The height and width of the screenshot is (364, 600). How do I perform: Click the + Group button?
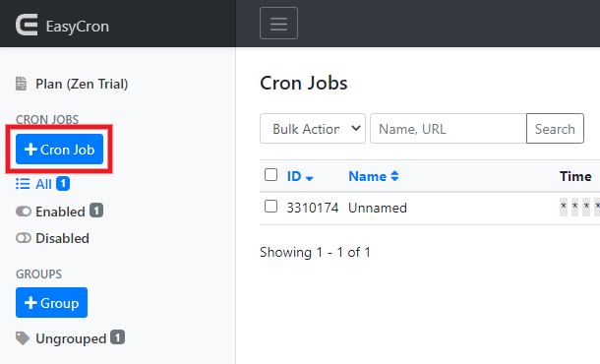click(x=52, y=303)
